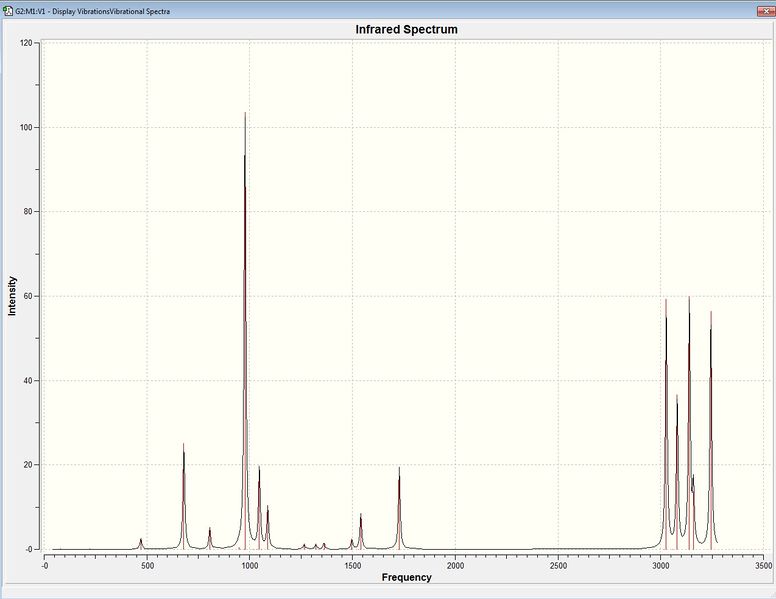Click the '3500' frequency tick label

pyautogui.click(x=764, y=565)
